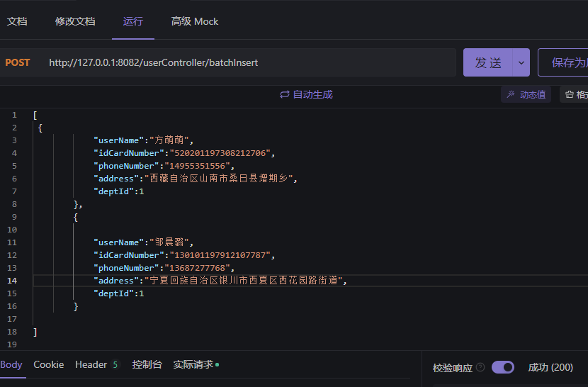Open the POST method dropdown
The image size is (588, 387).
click(18, 62)
